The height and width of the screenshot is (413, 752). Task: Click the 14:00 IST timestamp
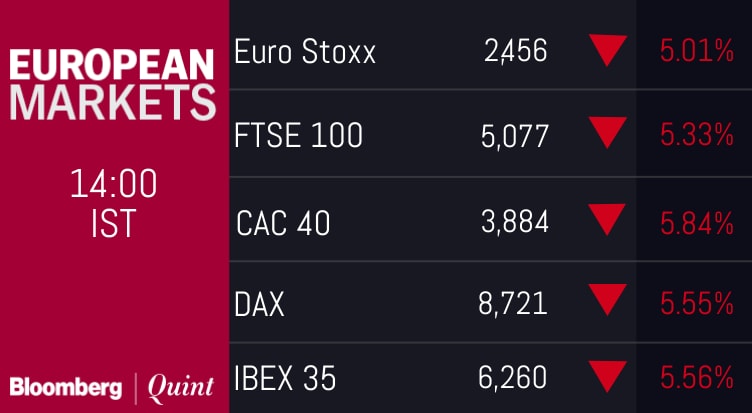click(x=113, y=204)
